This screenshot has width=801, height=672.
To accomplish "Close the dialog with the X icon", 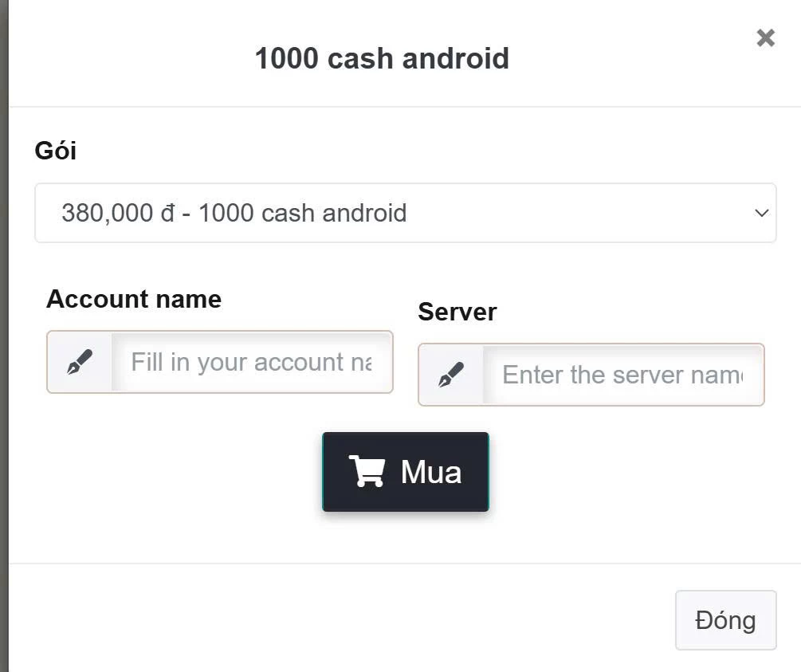I will [765, 37].
